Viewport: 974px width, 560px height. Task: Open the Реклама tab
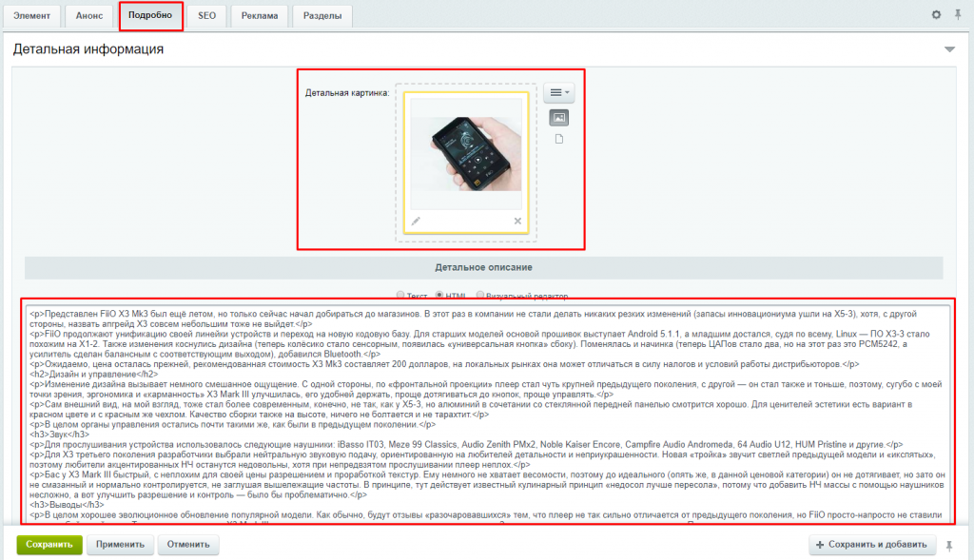tap(260, 15)
